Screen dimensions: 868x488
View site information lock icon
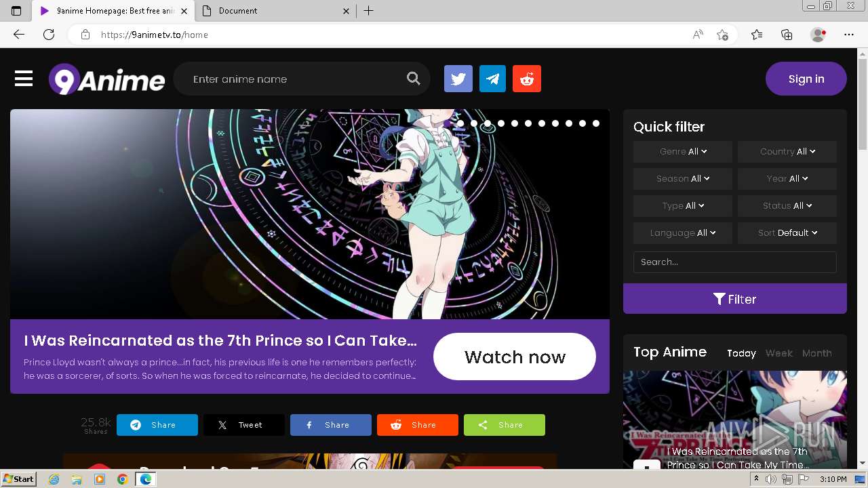click(x=85, y=35)
